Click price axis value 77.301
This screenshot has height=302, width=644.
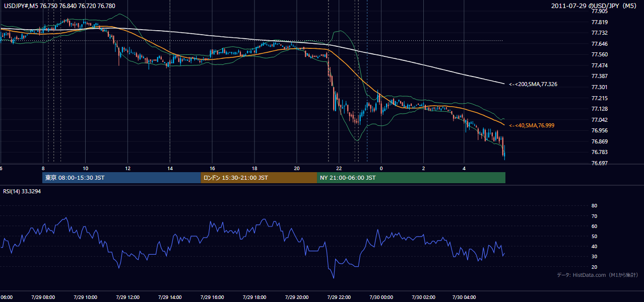(599, 87)
